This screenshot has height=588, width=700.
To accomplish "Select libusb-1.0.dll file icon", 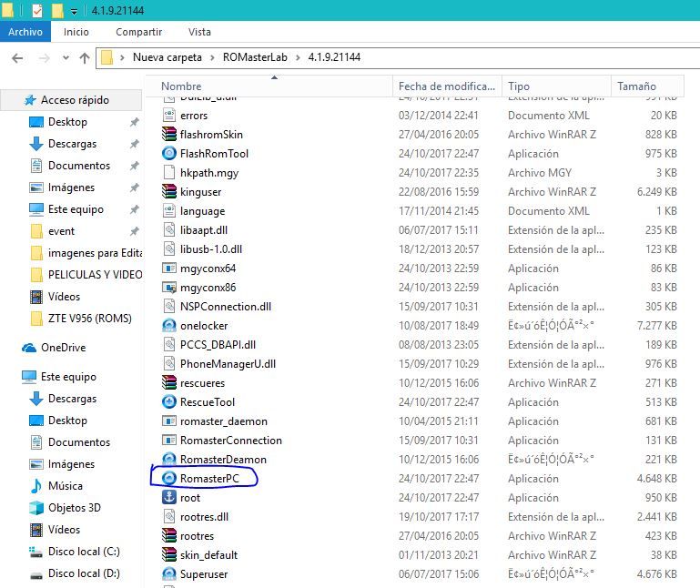I will pyautogui.click(x=168, y=249).
